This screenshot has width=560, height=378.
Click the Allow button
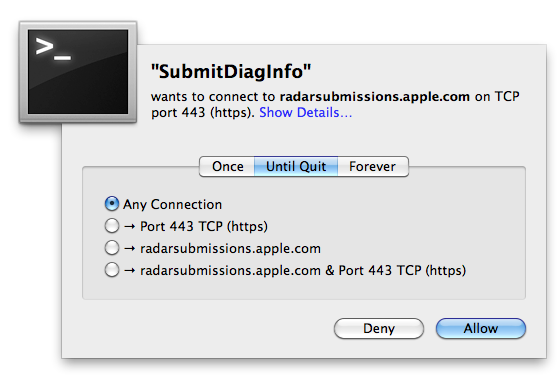[x=481, y=328]
